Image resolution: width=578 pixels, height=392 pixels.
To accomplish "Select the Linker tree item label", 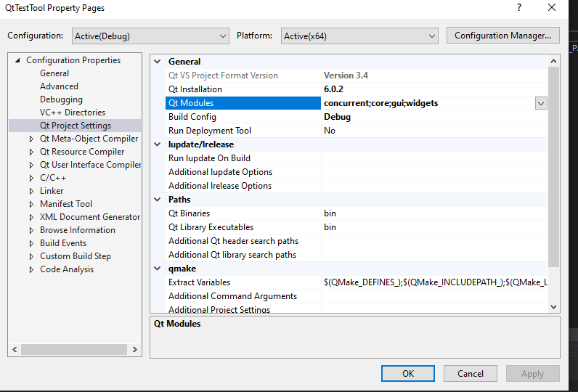I will coord(52,191).
